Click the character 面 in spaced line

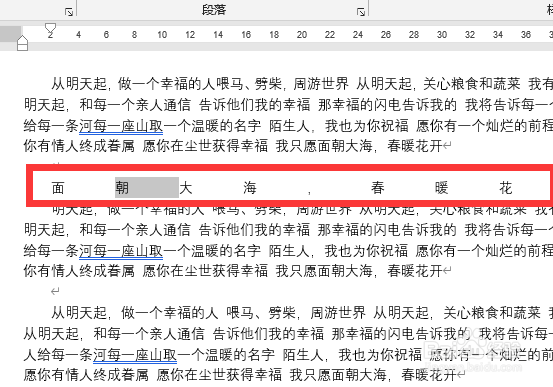58,187
